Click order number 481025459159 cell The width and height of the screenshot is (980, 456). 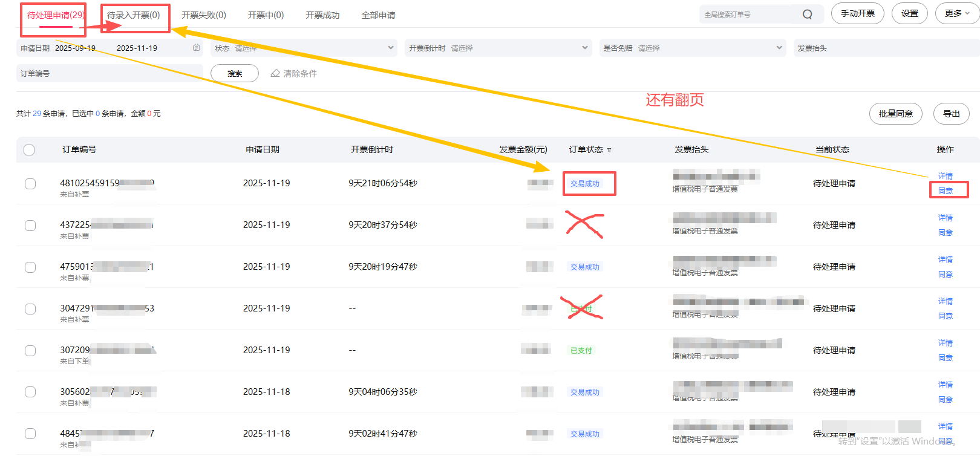pyautogui.click(x=107, y=183)
